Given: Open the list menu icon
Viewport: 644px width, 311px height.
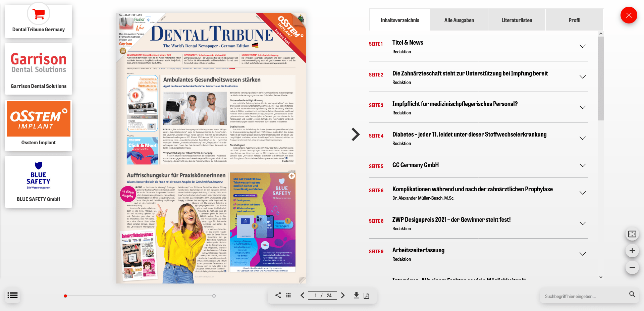Looking at the screenshot, I should pos(13,295).
